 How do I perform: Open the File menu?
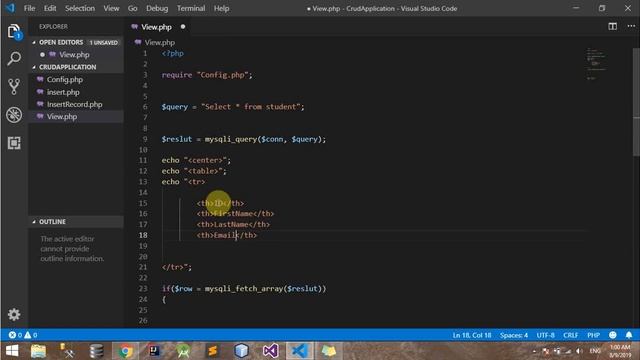click(29, 8)
